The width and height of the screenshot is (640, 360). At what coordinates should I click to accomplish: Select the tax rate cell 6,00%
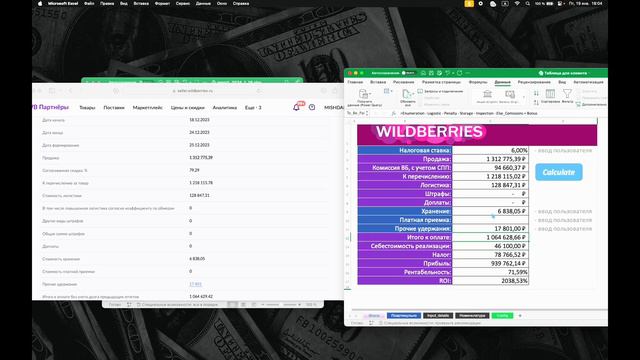(x=490, y=151)
